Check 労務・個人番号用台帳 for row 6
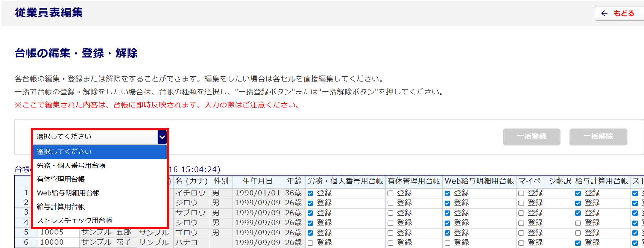The height and width of the screenshot is (248, 644). coord(310,243)
